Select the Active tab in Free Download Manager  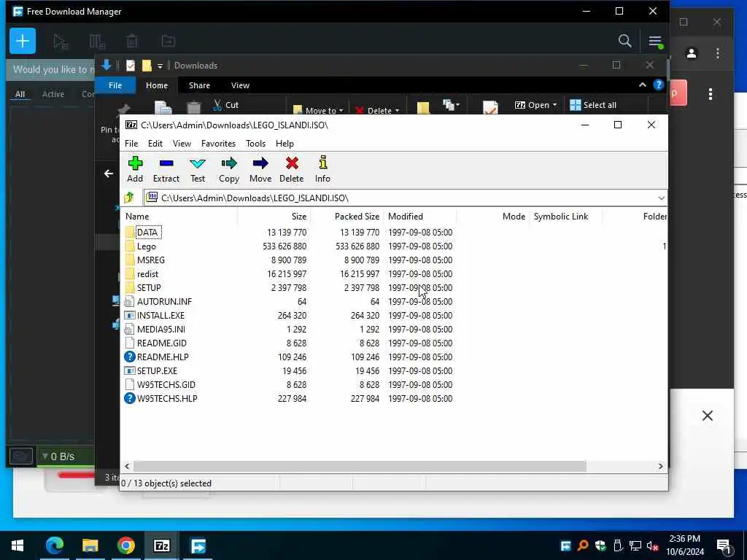[x=53, y=94]
